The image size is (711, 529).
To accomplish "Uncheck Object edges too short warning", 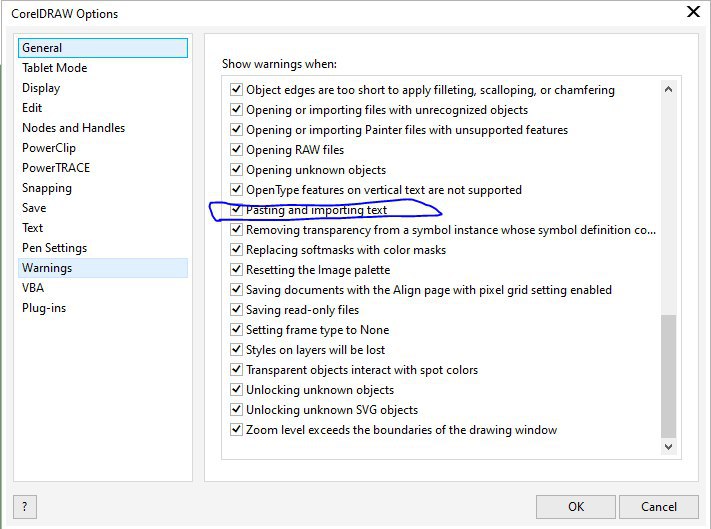I will click(x=236, y=89).
